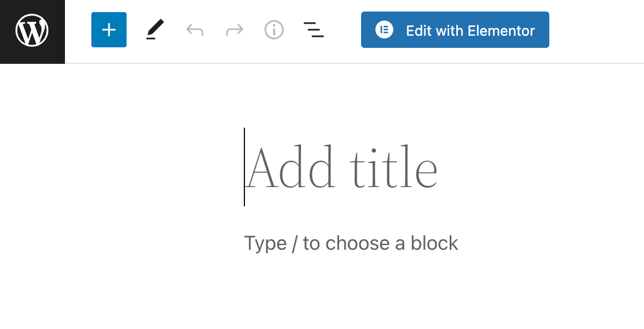Click into the Add title field
Viewport: 644px width, 329px height.
click(x=341, y=167)
